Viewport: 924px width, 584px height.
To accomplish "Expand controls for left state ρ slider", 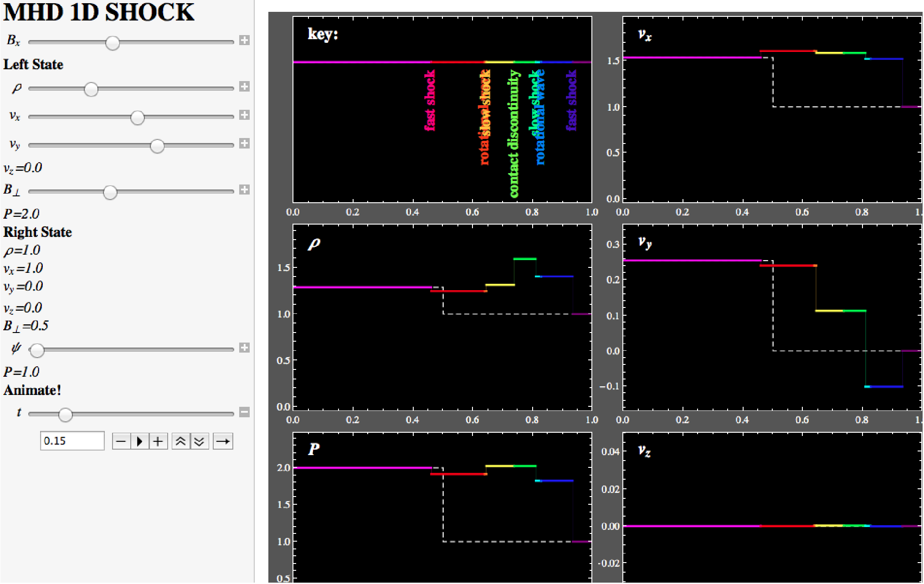I will tap(245, 87).
